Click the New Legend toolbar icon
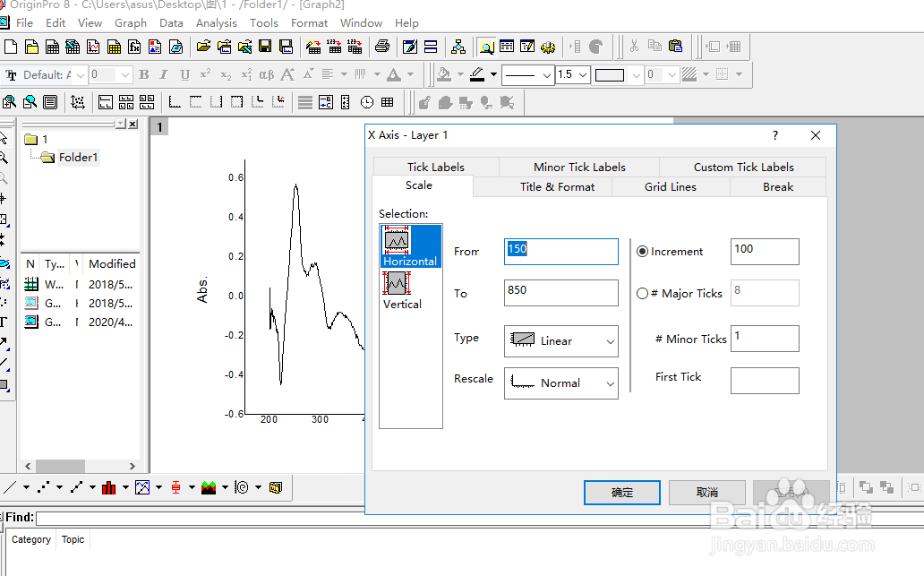The height and width of the screenshot is (576, 924). [x=325, y=103]
